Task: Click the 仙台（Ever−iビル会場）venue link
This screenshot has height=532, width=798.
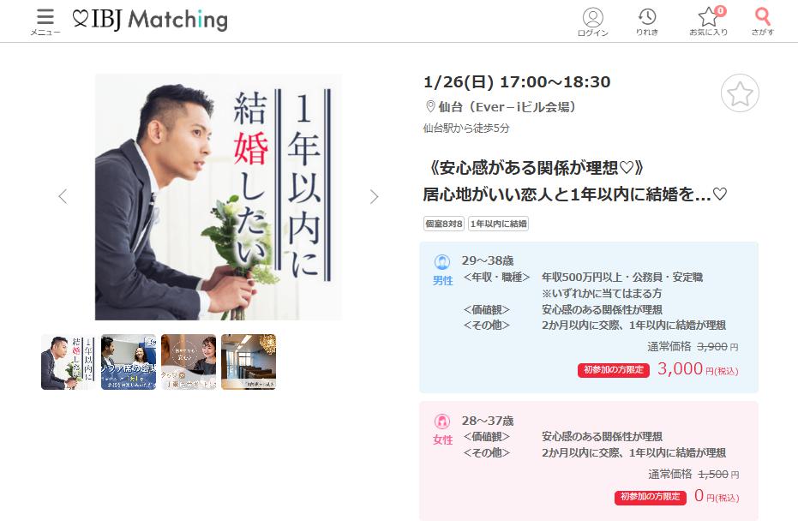Action: [x=507, y=107]
